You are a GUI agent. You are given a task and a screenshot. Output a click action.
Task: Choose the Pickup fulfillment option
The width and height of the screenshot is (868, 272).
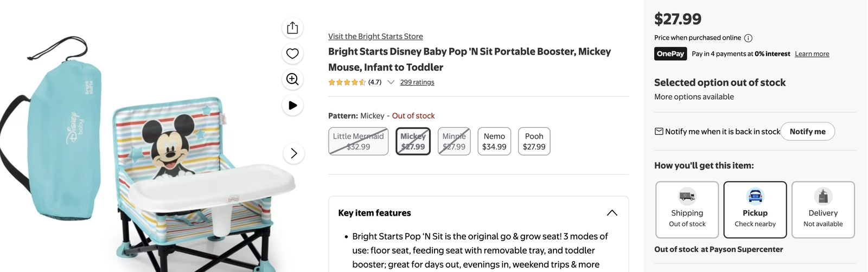[755, 210]
